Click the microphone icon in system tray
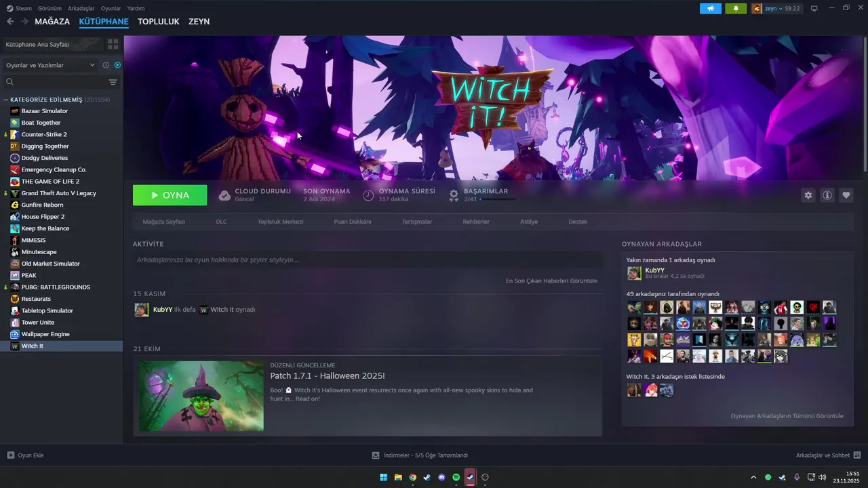This screenshot has width=868, height=488. [x=797, y=477]
